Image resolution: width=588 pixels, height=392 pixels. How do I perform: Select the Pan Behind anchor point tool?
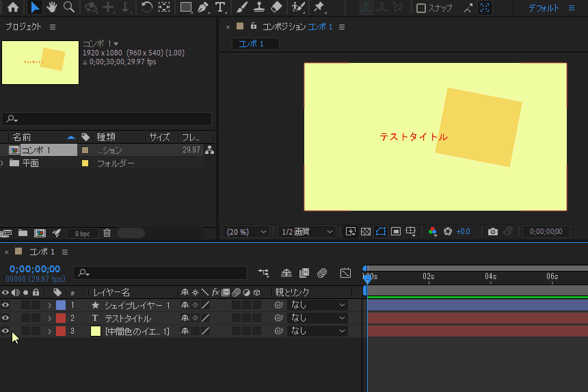point(164,7)
